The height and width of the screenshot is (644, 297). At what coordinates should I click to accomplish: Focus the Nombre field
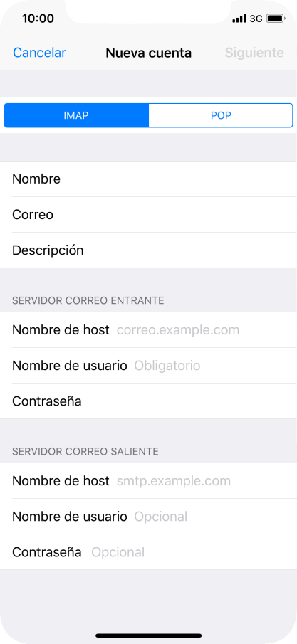[x=148, y=179]
